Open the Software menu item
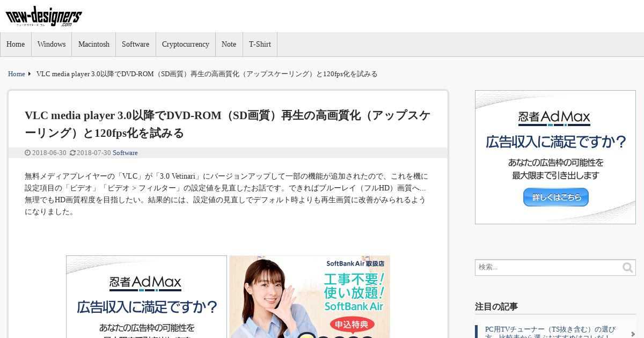The width and height of the screenshot is (644, 338). (135, 45)
